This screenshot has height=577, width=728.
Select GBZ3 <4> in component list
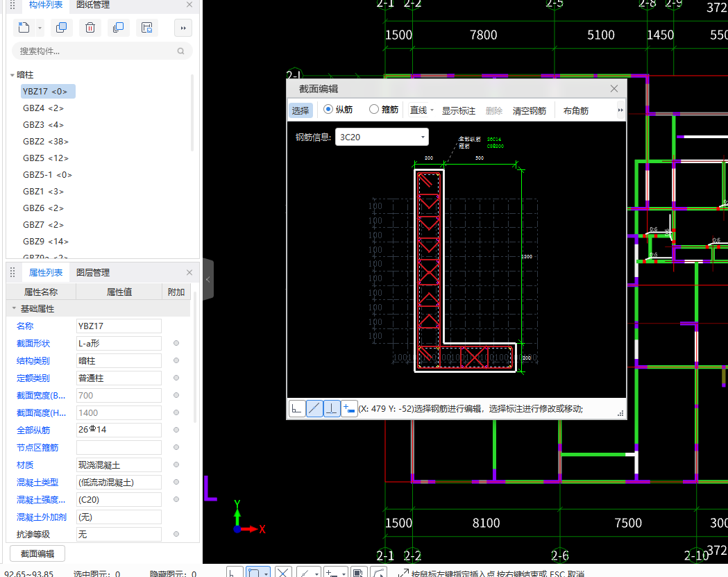tap(43, 125)
